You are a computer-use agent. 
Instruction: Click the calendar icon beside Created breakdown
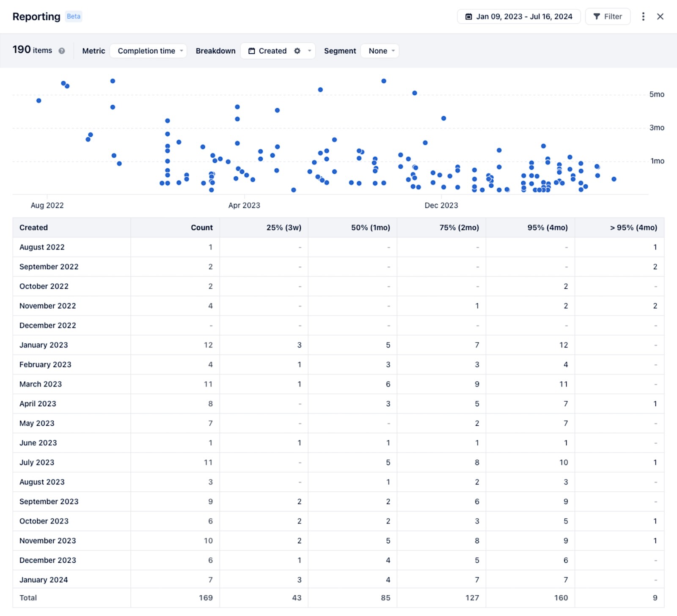click(252, 51)
